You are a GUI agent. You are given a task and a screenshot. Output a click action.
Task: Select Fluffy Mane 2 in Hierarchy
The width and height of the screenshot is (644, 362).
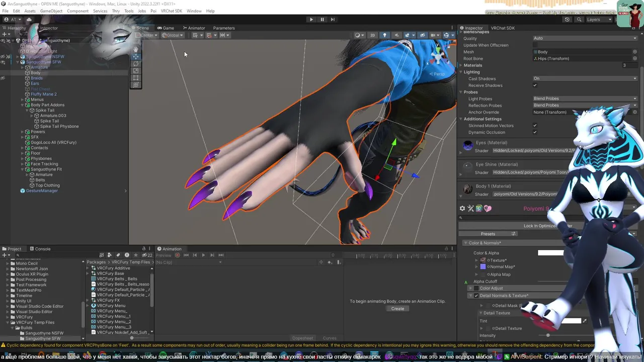pyautogui.click(x=43, y=95)
